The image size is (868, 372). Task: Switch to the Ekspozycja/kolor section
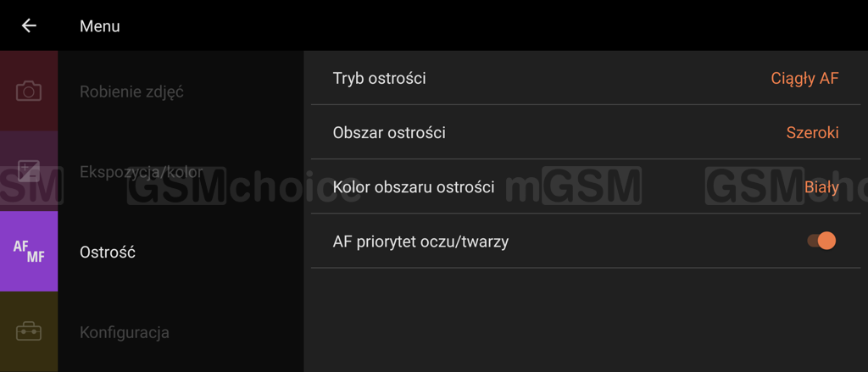[x=142, y=172]
